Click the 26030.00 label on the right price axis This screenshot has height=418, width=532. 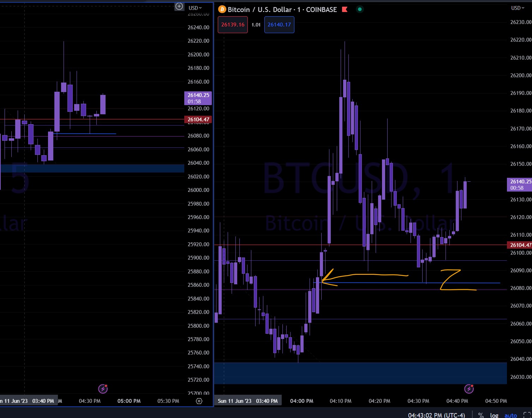point(521,377)
